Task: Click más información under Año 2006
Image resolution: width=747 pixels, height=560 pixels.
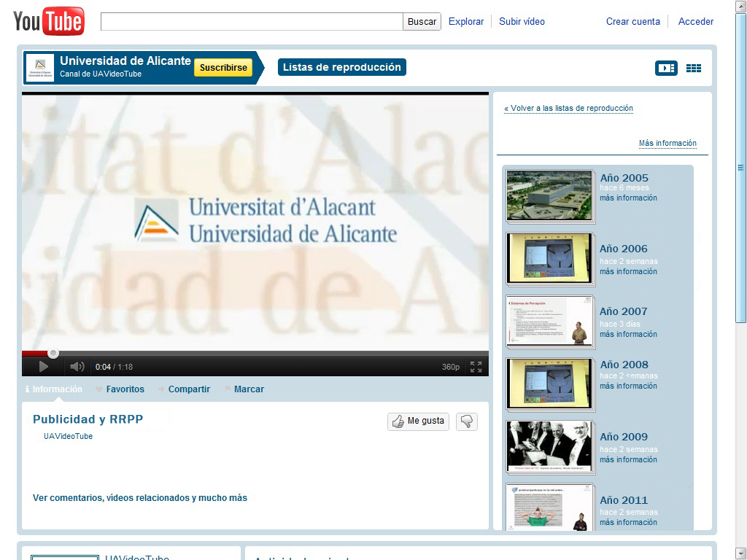Action: pos(628,271)
